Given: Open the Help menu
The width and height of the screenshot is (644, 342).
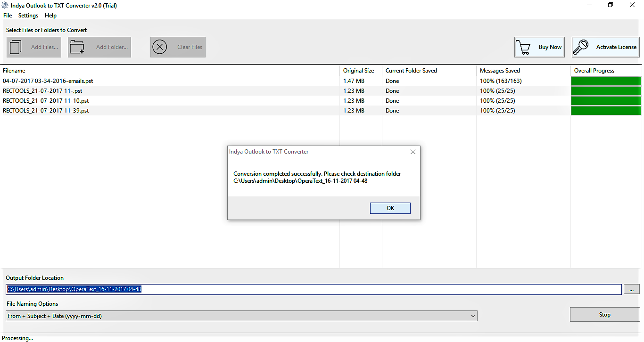Looking at the screenshot, I should [x=50, y=16].
